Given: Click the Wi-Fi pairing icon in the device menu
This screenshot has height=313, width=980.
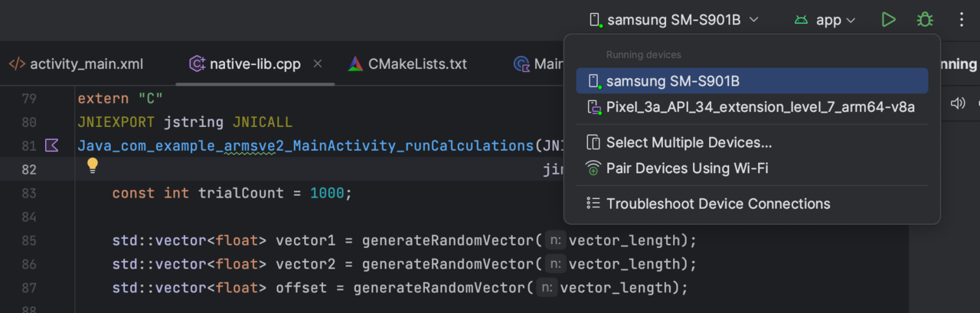Looking at the screenshot, I should coord(593,168).
